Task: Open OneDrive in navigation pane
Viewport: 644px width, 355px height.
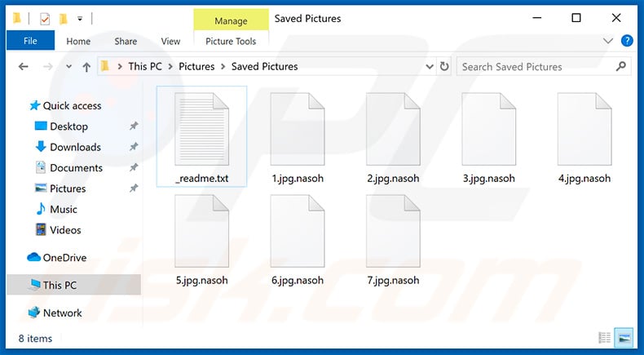Action: 64,258
